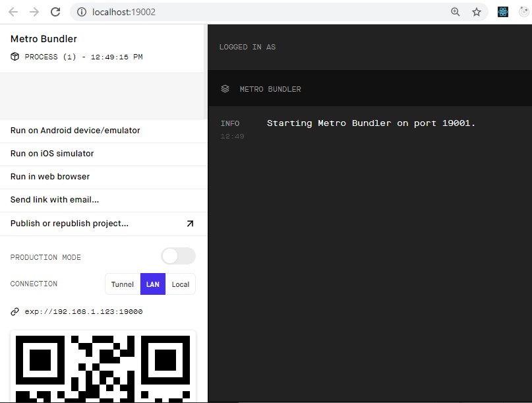This screenshot has height=403, width=532.
Task: Bookmark this page with the star icon
Action: 477,13
